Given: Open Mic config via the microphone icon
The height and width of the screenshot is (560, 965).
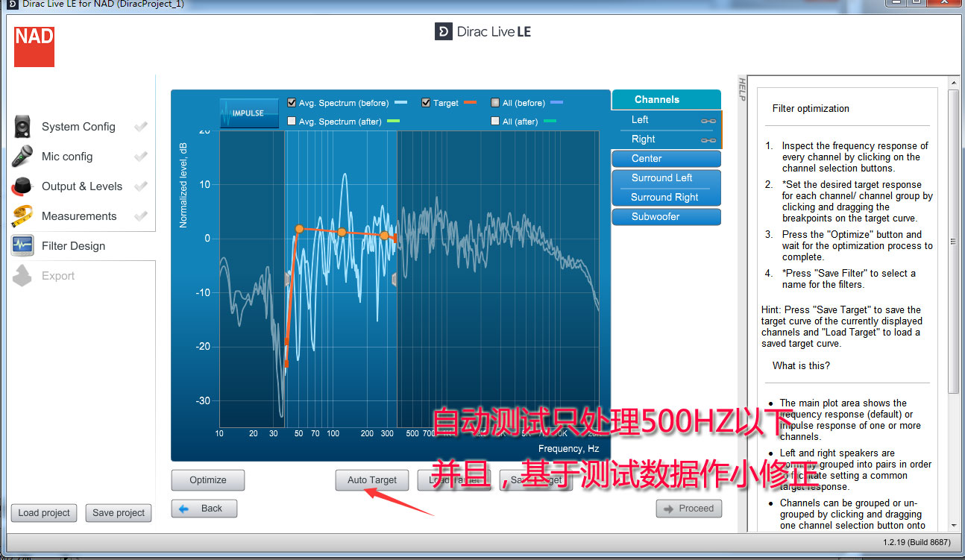Looking at the screenshot, I should click(x=22, y=156).
